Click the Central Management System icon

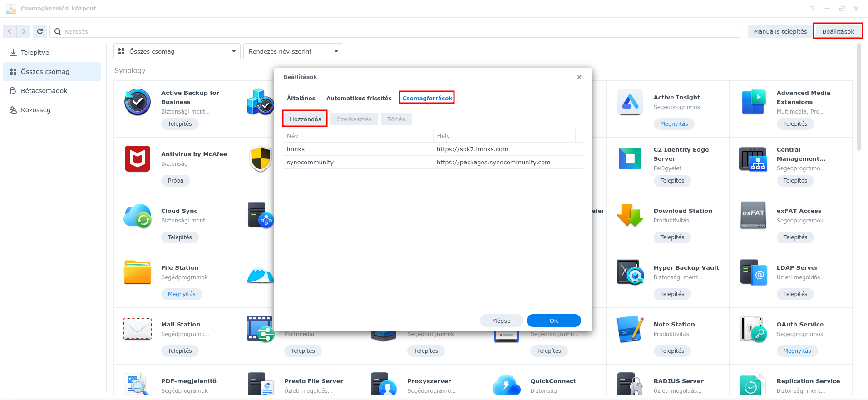pyautogui.click(x=753, y=159)
